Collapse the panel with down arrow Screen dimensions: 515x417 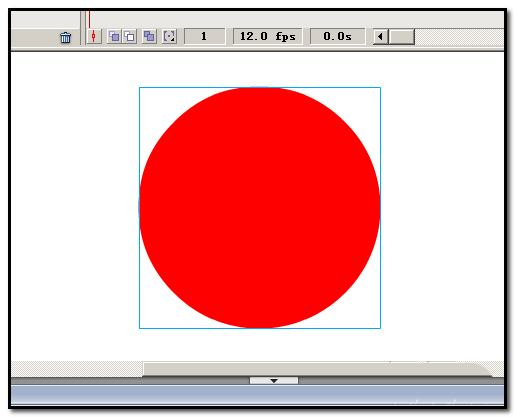pyautogui.click(x=274, y=380)
